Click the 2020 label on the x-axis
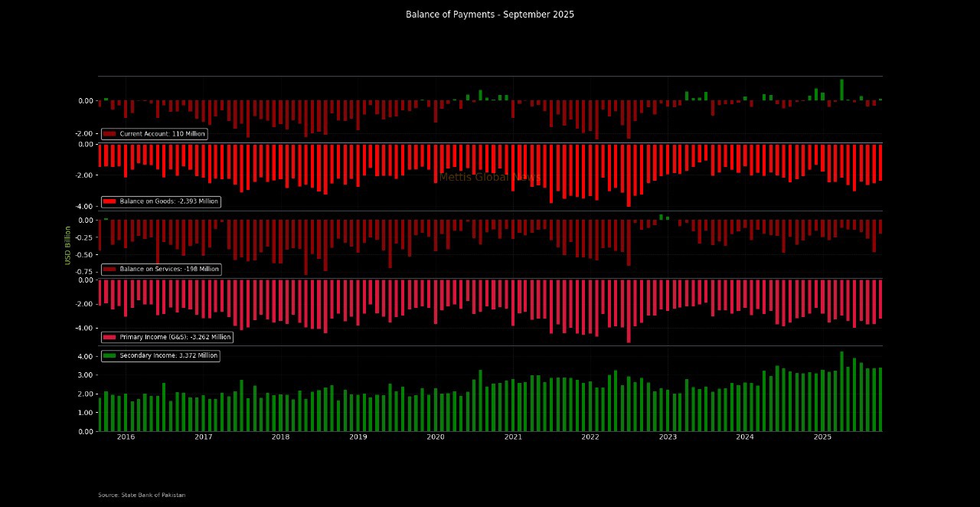This screenshot has width=980, height=507. (436, 437)
